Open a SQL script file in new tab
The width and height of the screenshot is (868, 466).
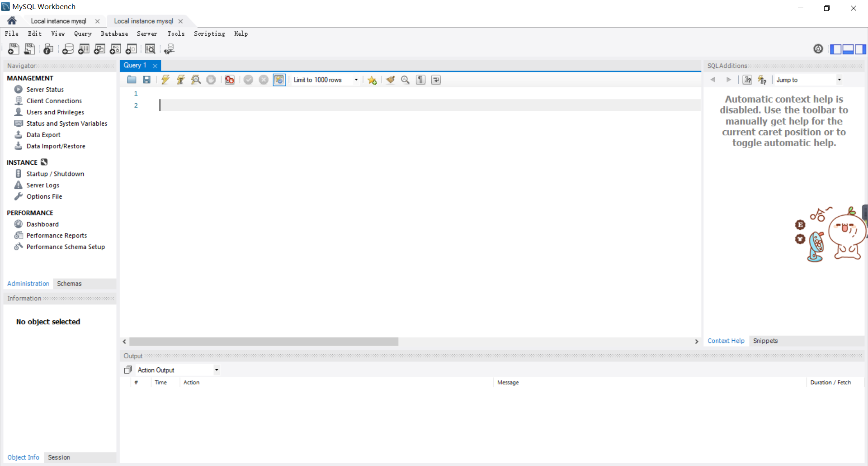click(x=29, y=49)
